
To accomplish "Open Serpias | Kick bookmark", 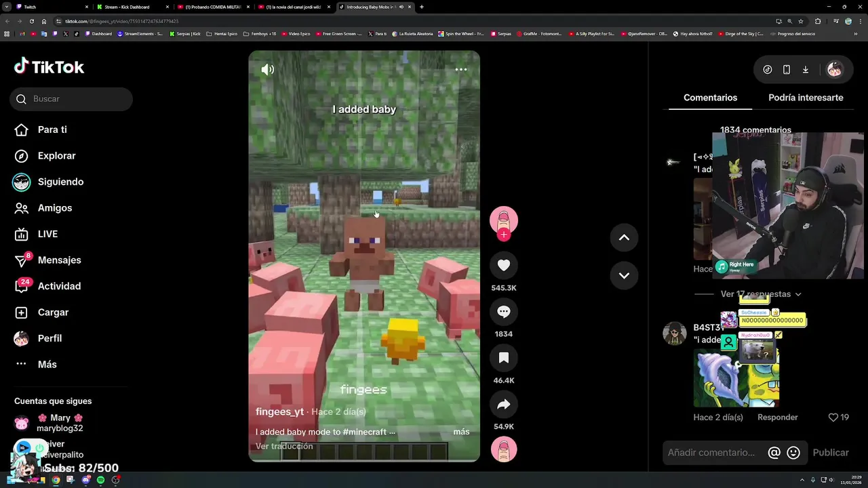I will [x=184, y=33].
